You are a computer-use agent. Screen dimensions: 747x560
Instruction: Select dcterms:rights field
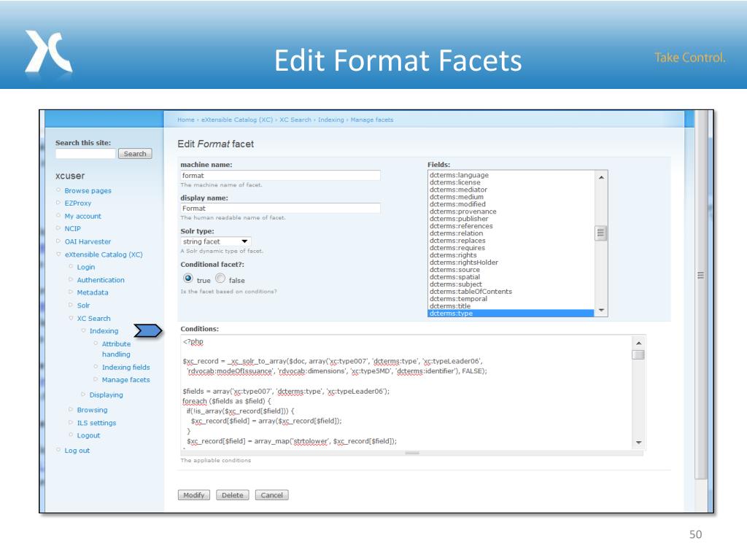click(452, 255)
